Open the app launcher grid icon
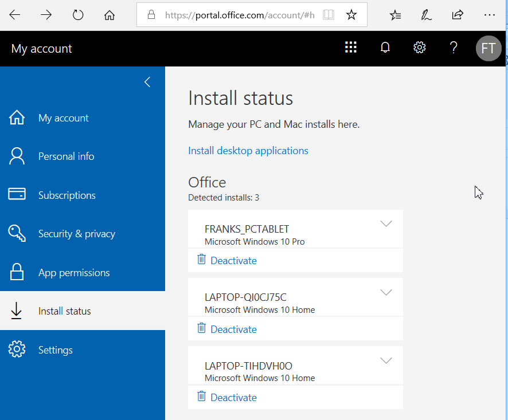 point(351,48)
